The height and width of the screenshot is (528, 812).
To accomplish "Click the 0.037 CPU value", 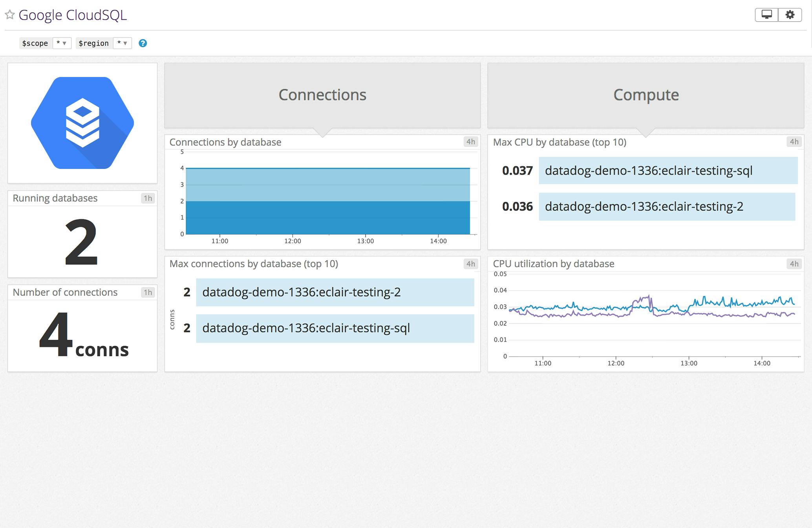I will point(518,170).
